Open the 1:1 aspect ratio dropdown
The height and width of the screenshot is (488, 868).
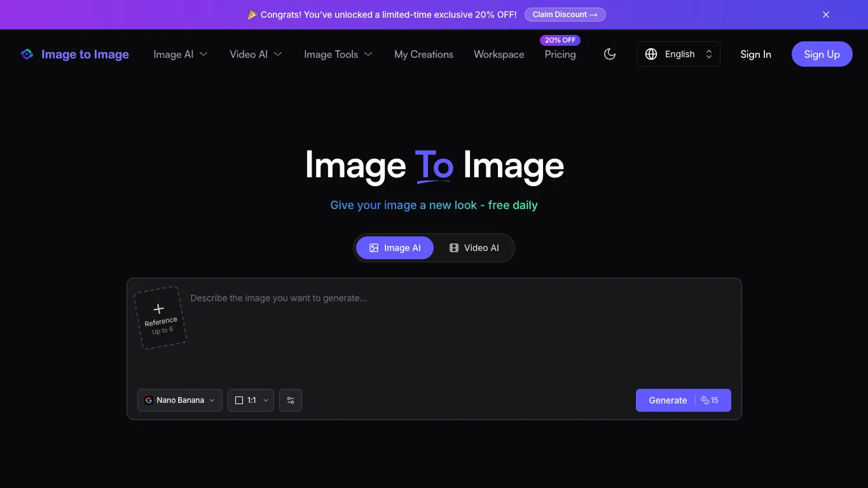(x=251, y=400)
